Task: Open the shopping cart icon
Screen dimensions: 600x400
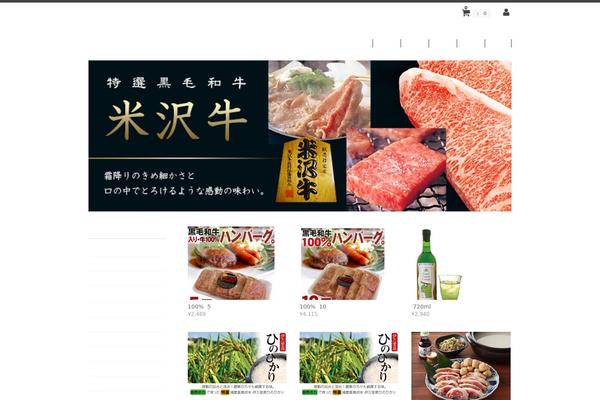Action: pyautogui.click(x=466, y=12)
